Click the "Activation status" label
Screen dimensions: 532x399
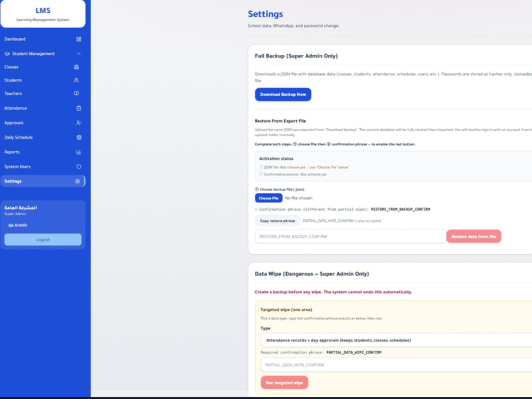[276, 159]
